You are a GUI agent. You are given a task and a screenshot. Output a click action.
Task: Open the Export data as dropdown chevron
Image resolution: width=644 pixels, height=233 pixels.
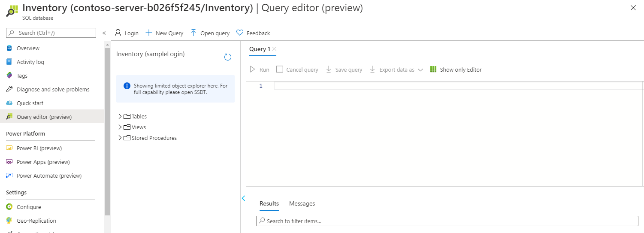click(420, 70)
